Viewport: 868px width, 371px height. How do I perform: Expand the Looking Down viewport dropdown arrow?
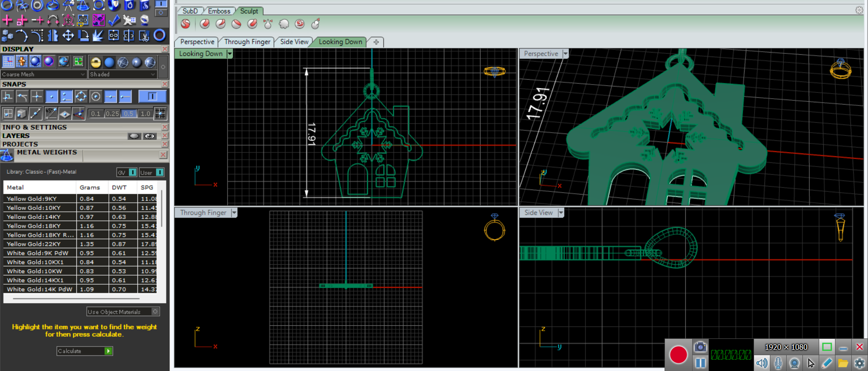pos(230,54)
